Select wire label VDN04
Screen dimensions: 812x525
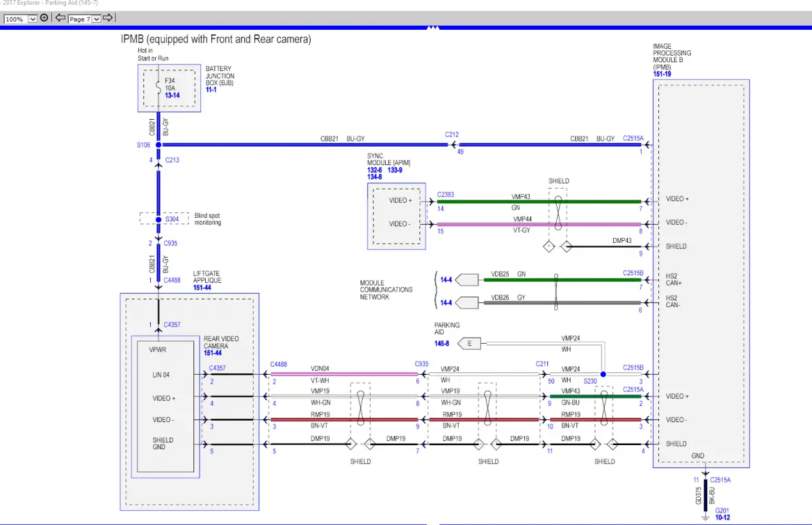point(319,369)
